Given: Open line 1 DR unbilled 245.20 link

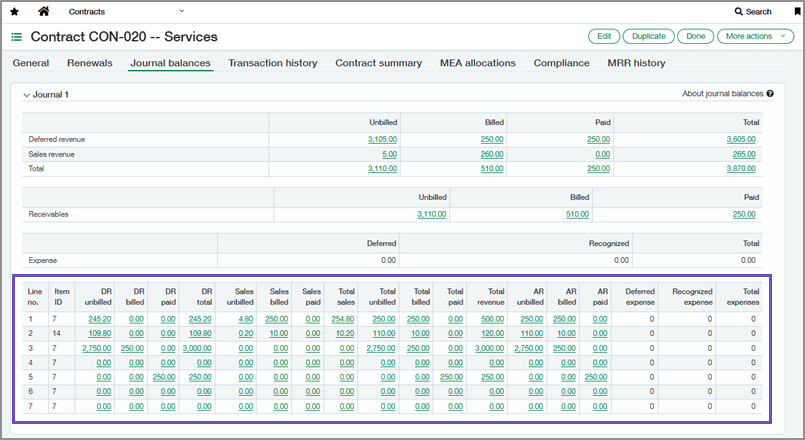Looking at the screenshot, I should point(100,318).
